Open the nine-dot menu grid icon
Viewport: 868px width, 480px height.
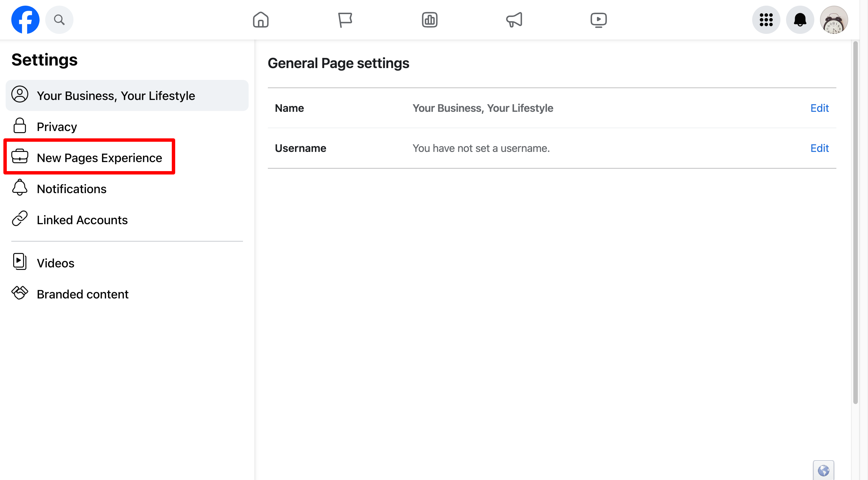766,19
